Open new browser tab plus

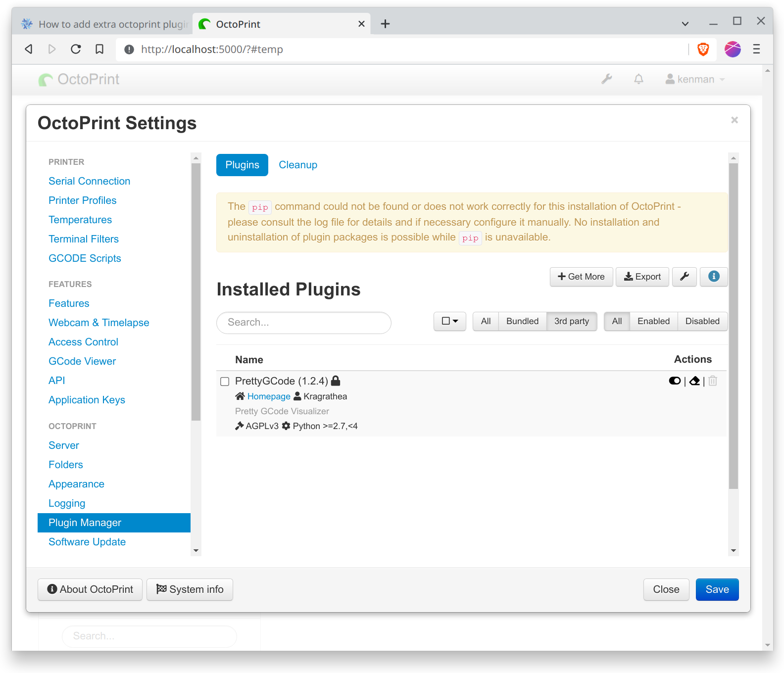[x=385, y=24]
